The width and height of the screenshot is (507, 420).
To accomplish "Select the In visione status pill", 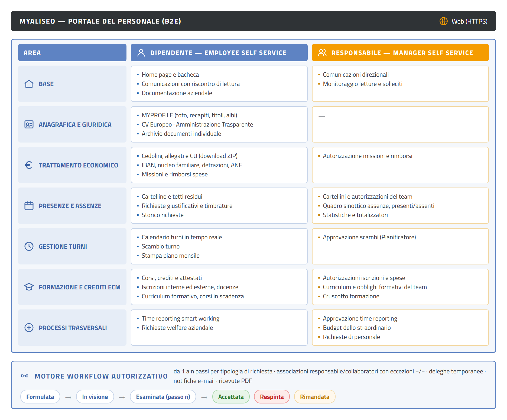I will 95,397.
